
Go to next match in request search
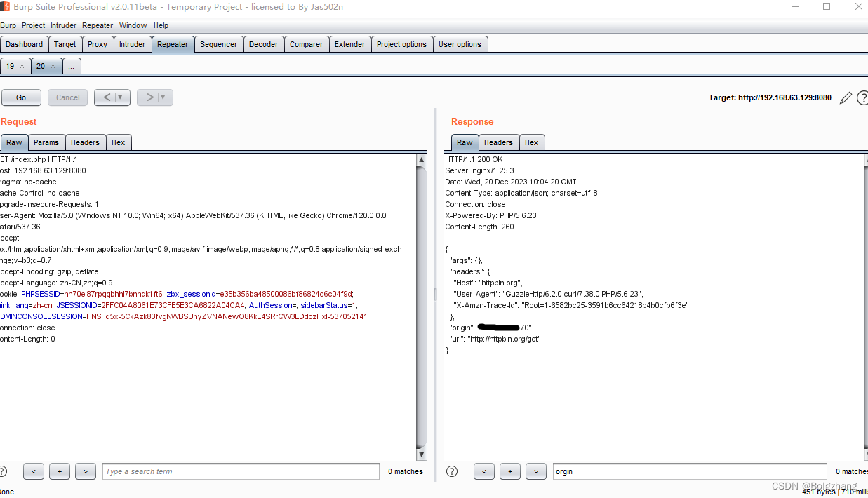[86, 471]
